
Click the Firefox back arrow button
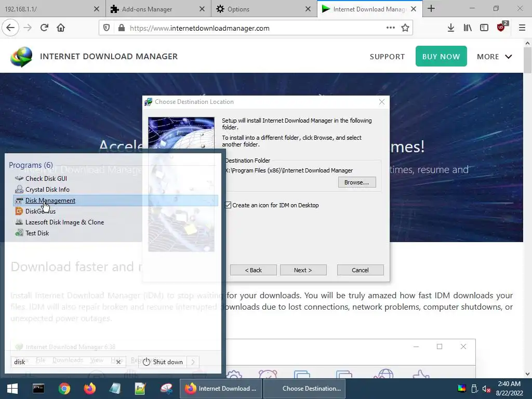(10, 28)
